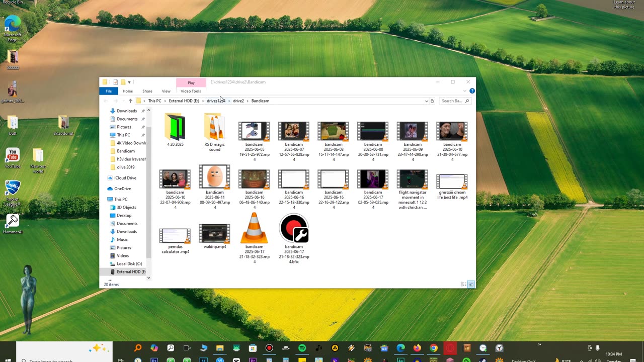Viewport: 644px width, 362px height.
Task: Open the File menu
Action: tap(109, 91)
